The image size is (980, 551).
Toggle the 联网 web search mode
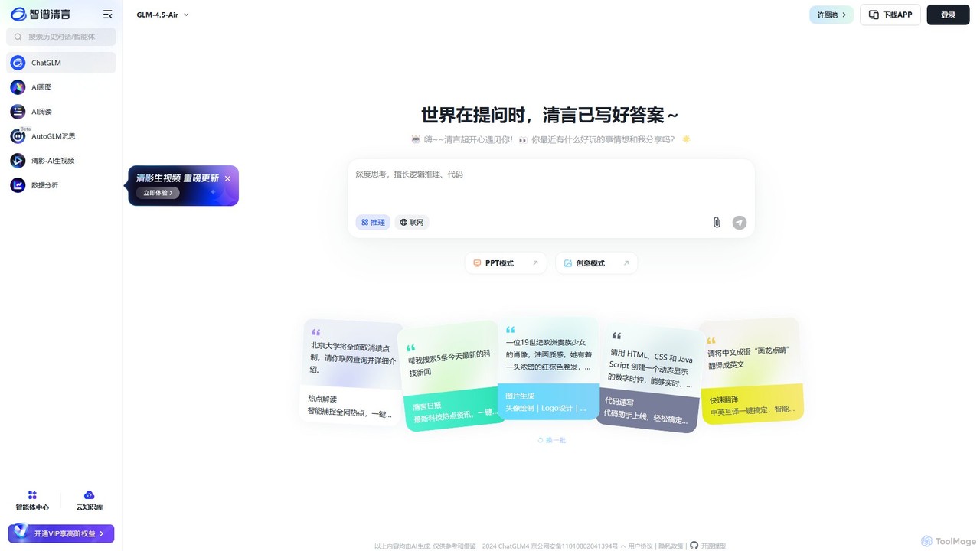click(x=411, y=223)
